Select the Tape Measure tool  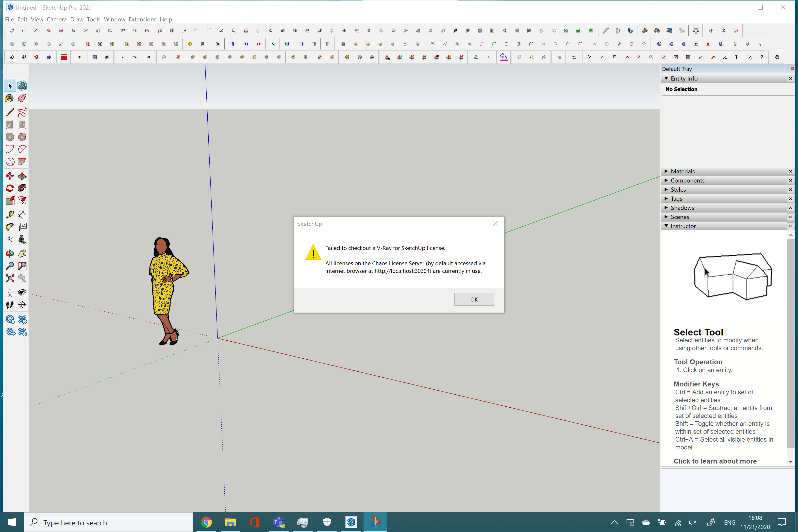pos(10,215)
